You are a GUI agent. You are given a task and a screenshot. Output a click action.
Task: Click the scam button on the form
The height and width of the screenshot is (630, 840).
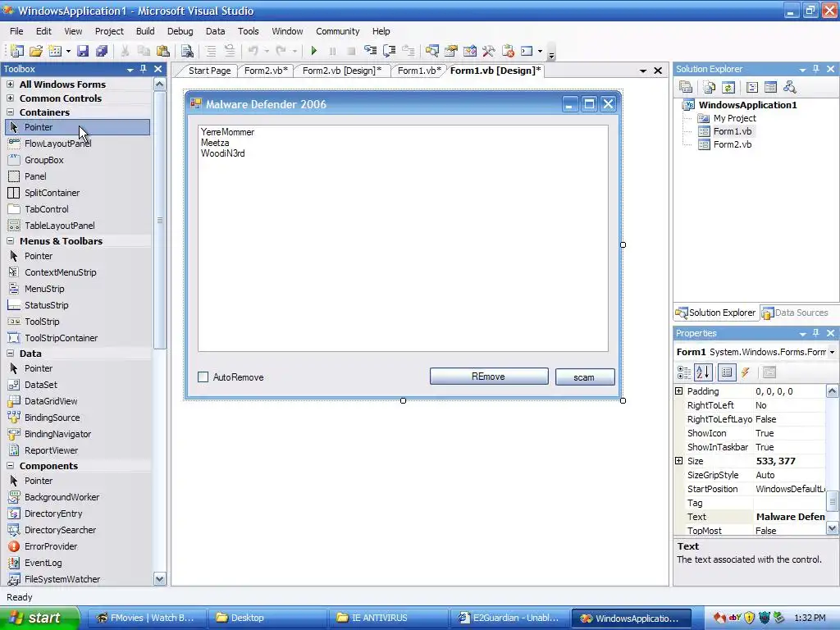(x=584, y=377)
